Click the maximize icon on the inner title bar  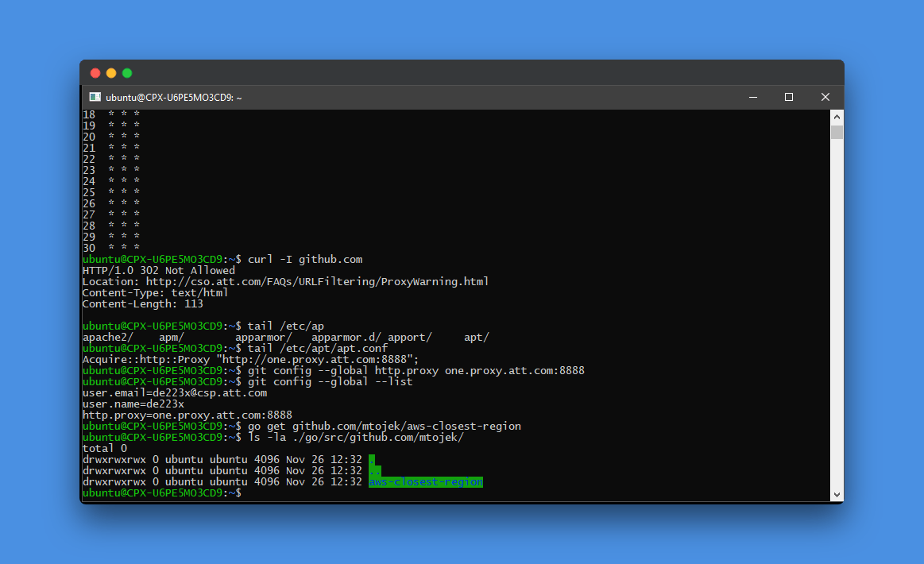(788, 97)
